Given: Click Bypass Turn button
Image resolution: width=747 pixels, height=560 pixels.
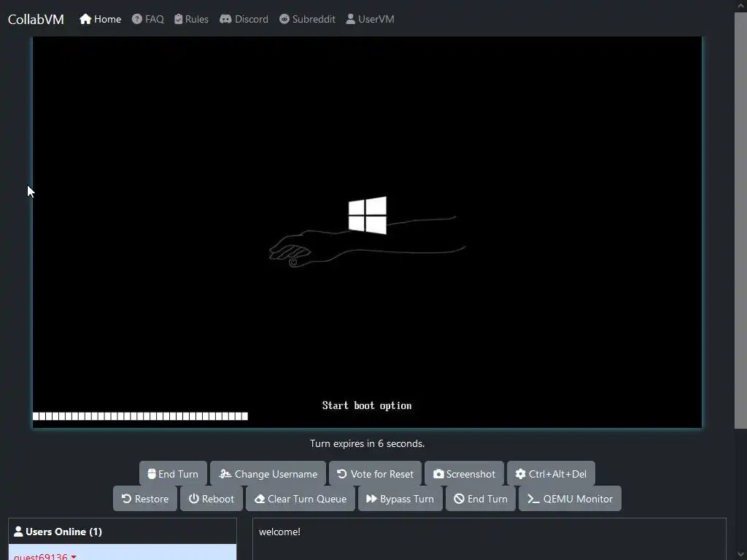Looking at the screenshot, I should pos(400,499).
